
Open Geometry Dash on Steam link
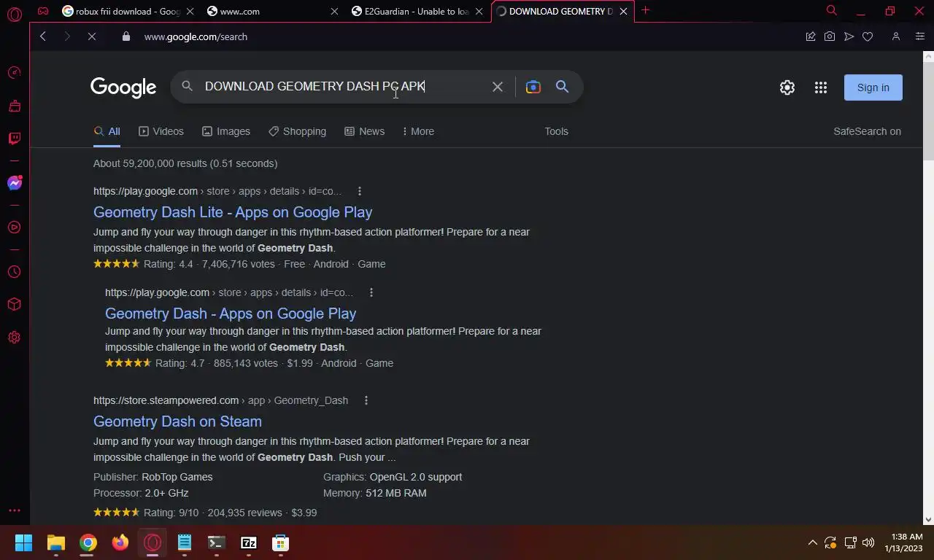[177, 421]
